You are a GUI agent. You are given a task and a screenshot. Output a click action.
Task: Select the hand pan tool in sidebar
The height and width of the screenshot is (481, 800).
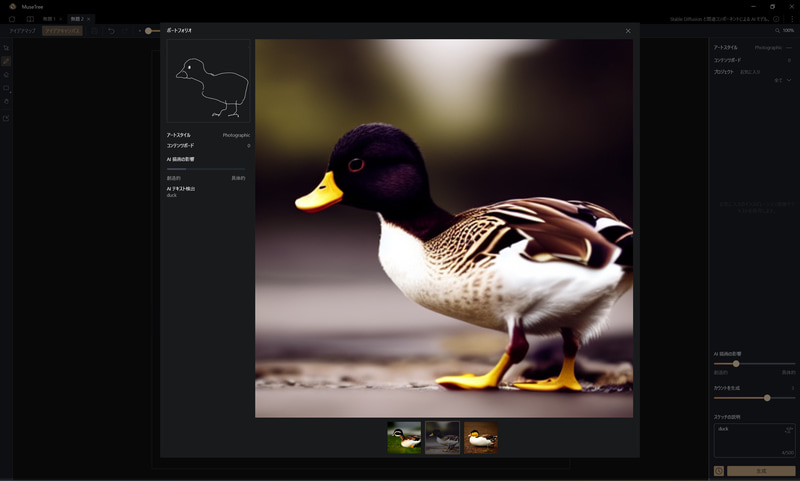point(6,101)
